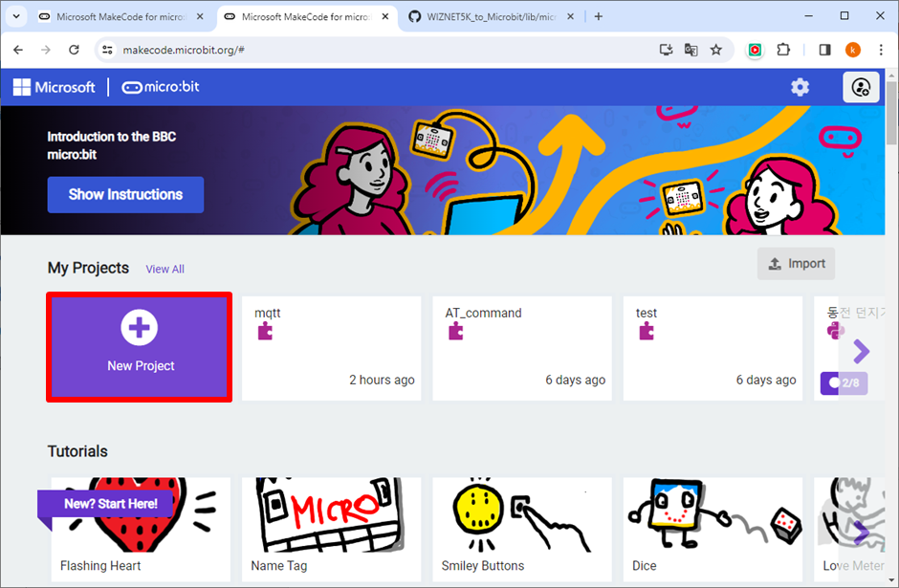Open the user sign-in profile icon
Image resolution: width=899 pixels, height=588 pixels.
861,87
